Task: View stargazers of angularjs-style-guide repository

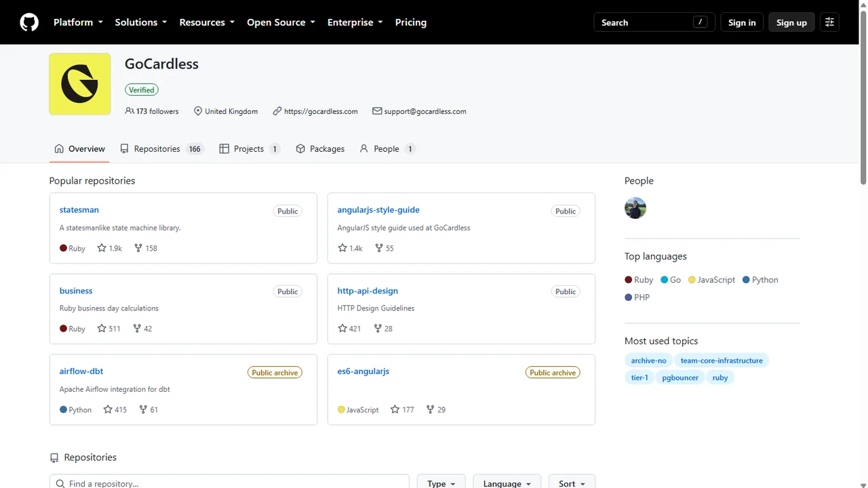Action: [350, 248]
